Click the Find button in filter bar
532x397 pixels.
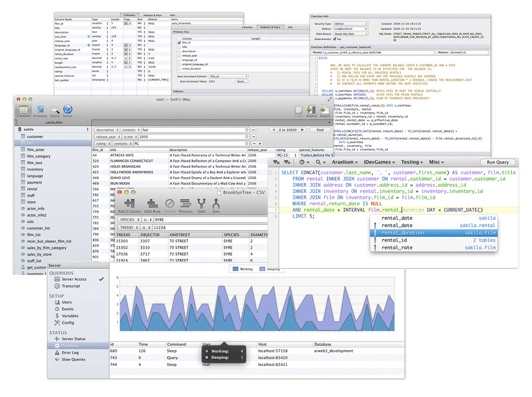click(320, 130)
